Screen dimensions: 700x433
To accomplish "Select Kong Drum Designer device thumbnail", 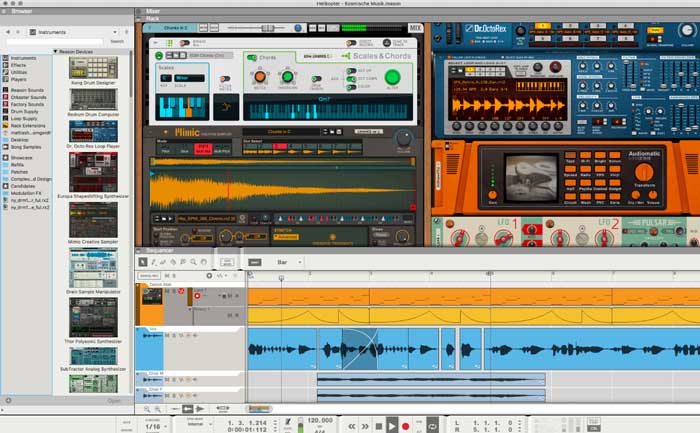I will (93, 68).
